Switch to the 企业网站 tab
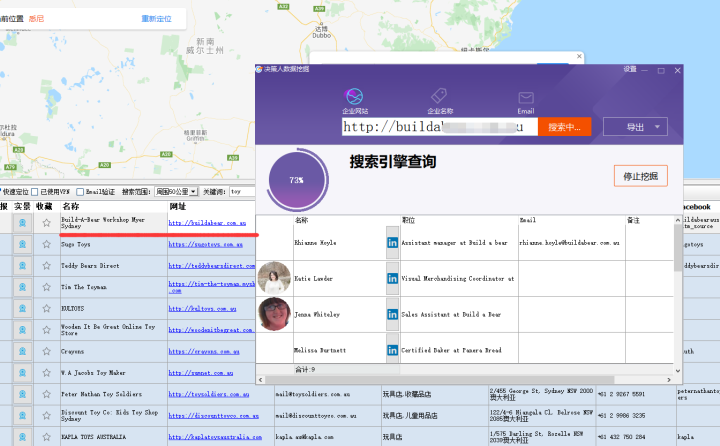720x446 pixels. (355, 101)
